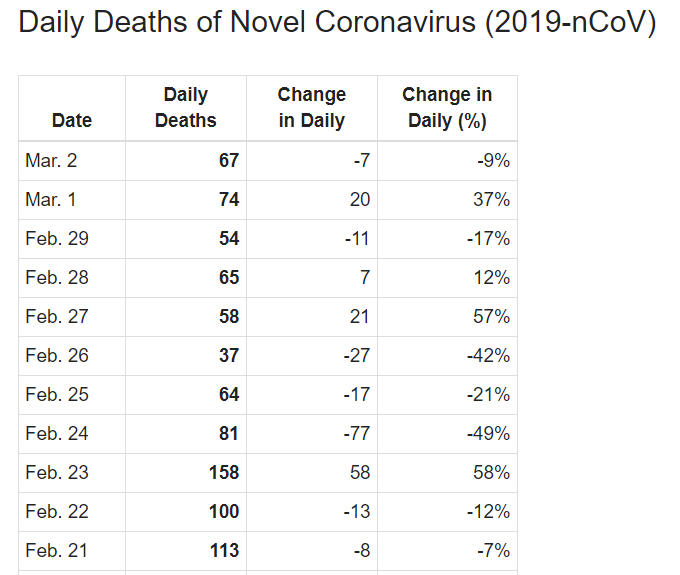680x575 pixels.
Task: Select the Mar. 1 date cell
Action: click(72, 200)
